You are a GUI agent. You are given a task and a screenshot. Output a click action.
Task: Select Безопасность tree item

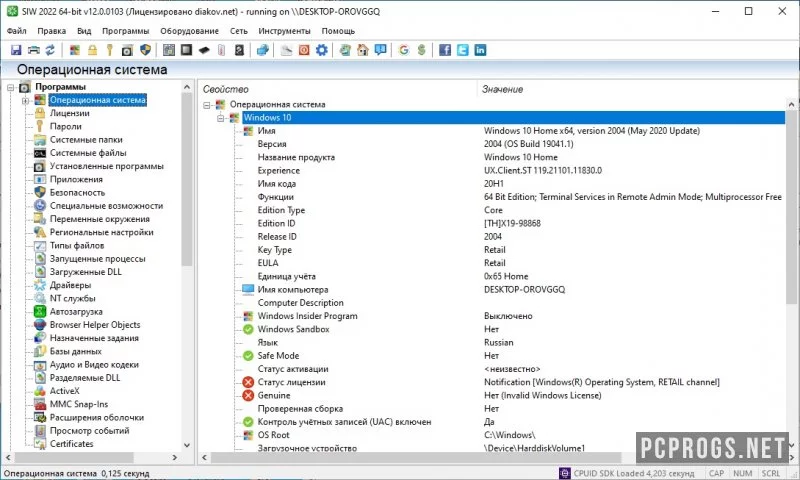(x=77, y=193)
